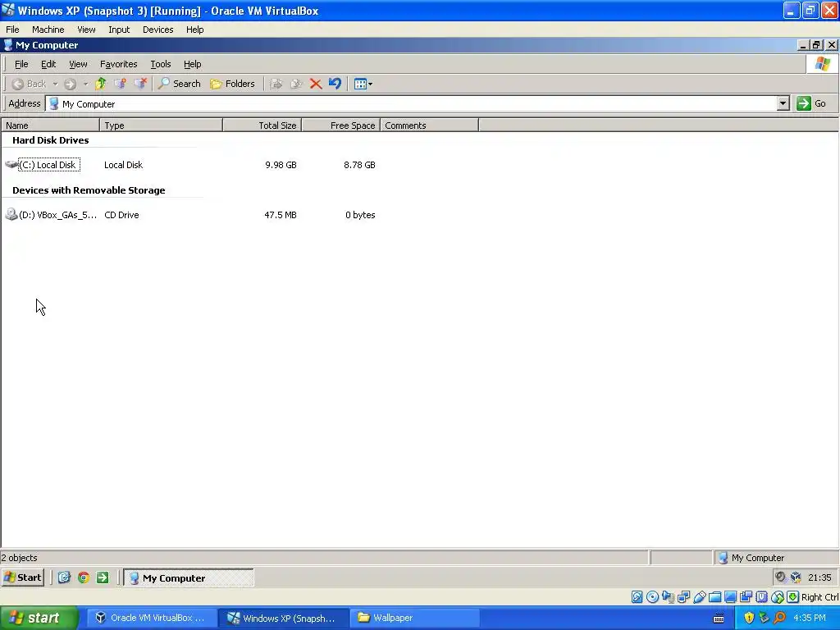Sort by the Name column header

click(x=50, y=126)
